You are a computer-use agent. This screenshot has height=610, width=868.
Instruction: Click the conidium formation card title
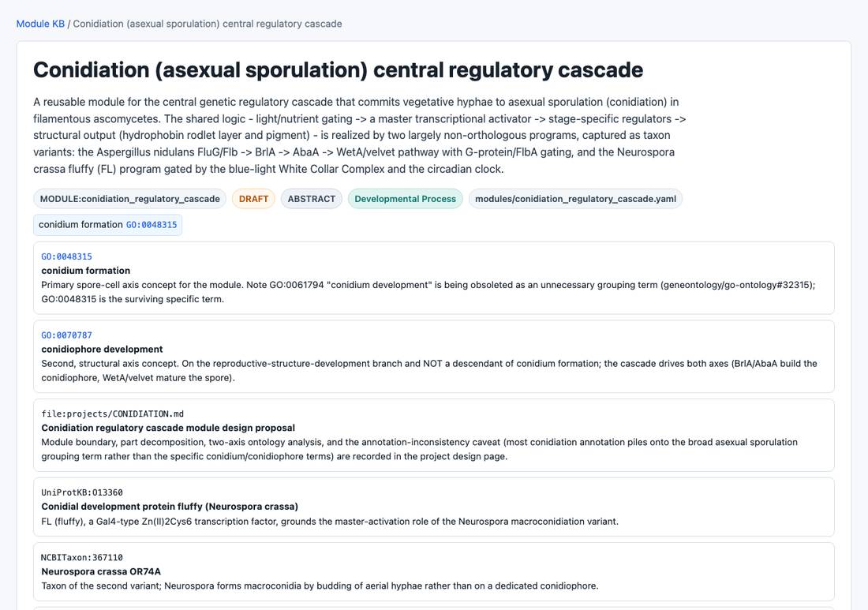pyautogui.click(x=86, y=271)
